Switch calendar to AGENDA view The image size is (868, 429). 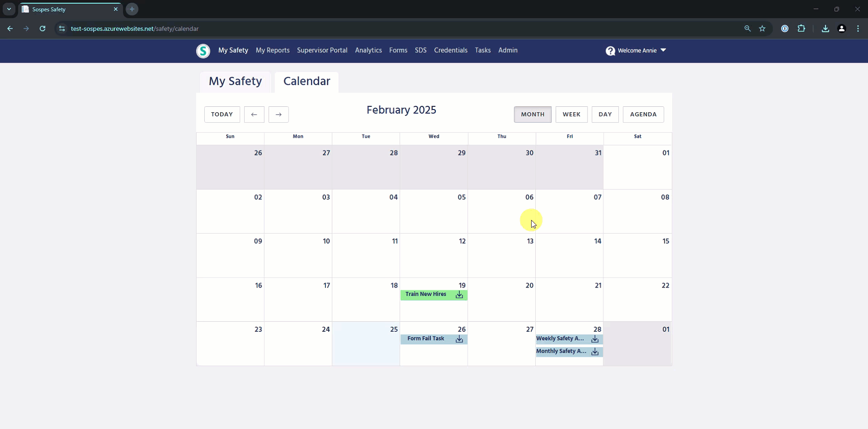click(x=643, y=115)
